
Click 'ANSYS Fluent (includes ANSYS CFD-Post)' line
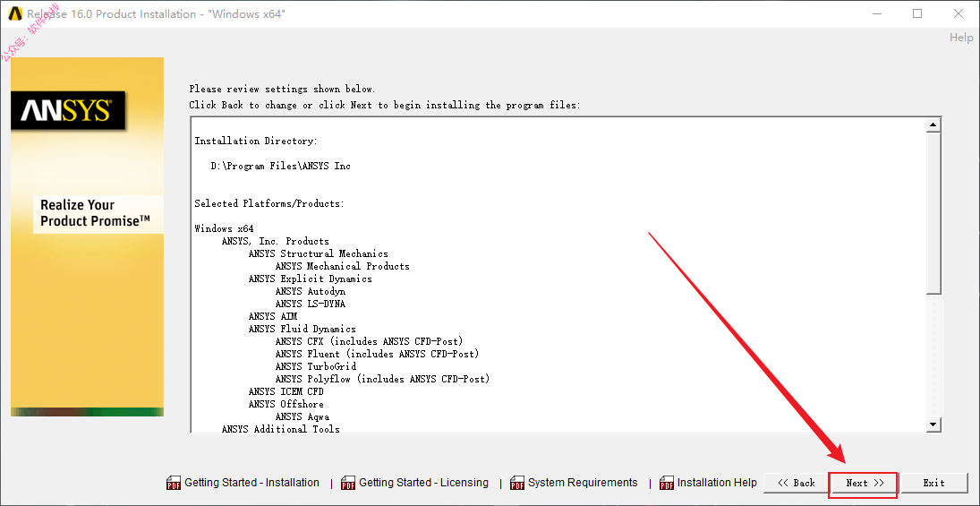coord(377,354)
